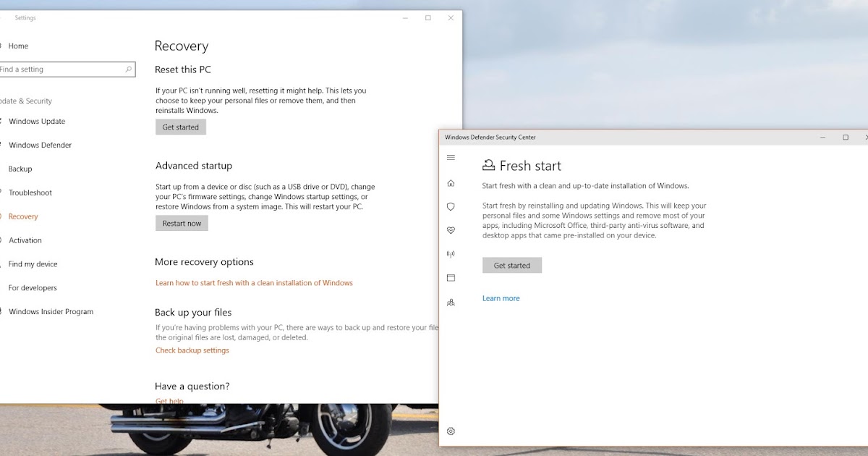This screenshot has width=868, height=456.
Task: Click the Advanced startup heading
Action: click(x=194, y=166)
